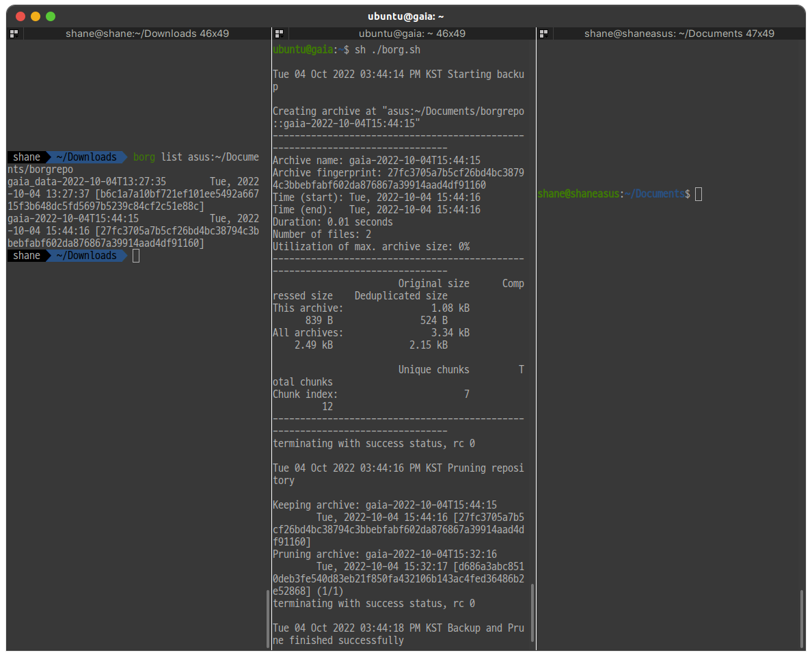Click the 'ubuntu@gaia: ~' window title
812x657 pixels.
coord(406,16)
